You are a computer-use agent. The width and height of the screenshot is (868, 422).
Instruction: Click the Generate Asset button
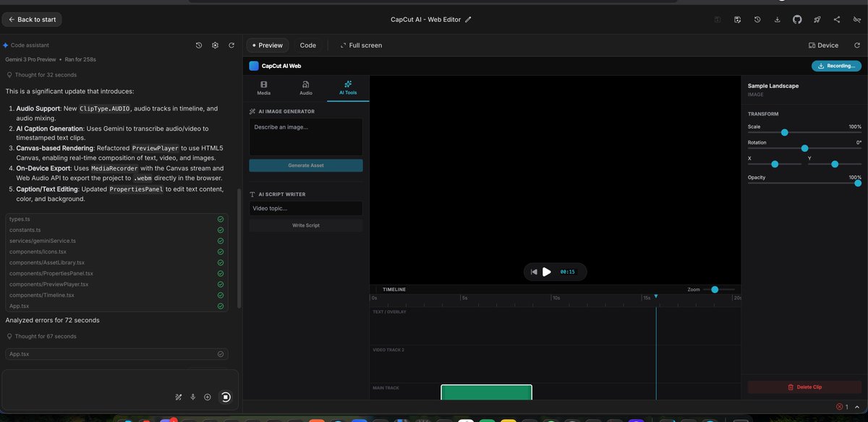306,165
